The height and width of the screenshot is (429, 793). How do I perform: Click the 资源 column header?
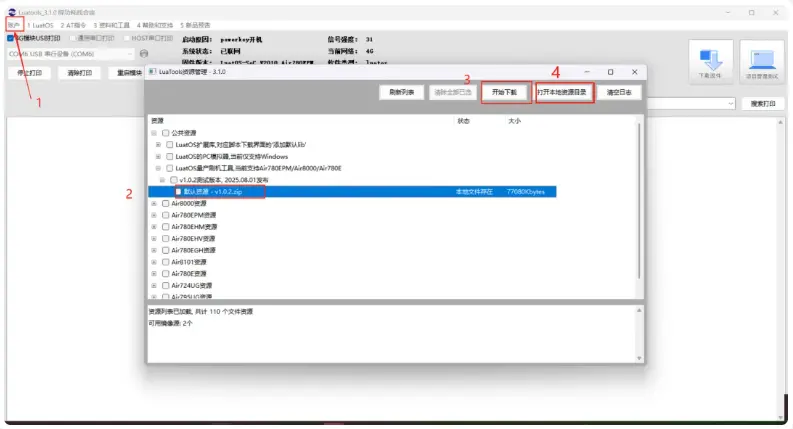point(157,121)
